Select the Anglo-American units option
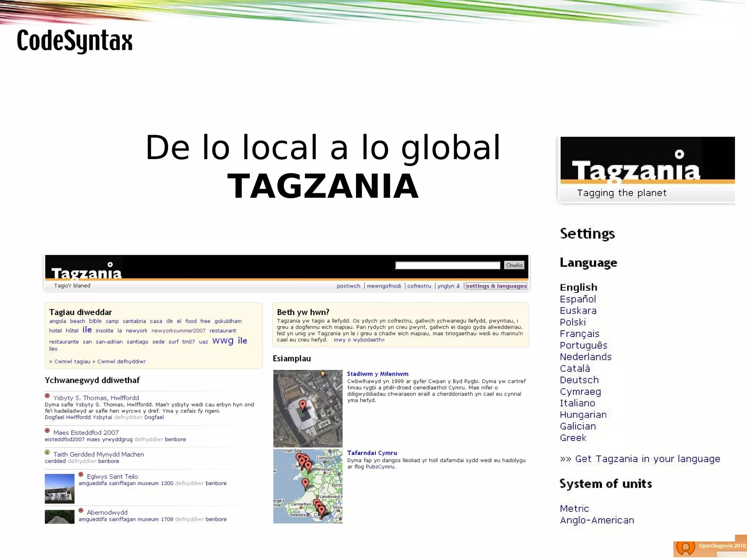The width and height of the screenshot is (747, 560). pyautogui.click(x=597, y=520)
